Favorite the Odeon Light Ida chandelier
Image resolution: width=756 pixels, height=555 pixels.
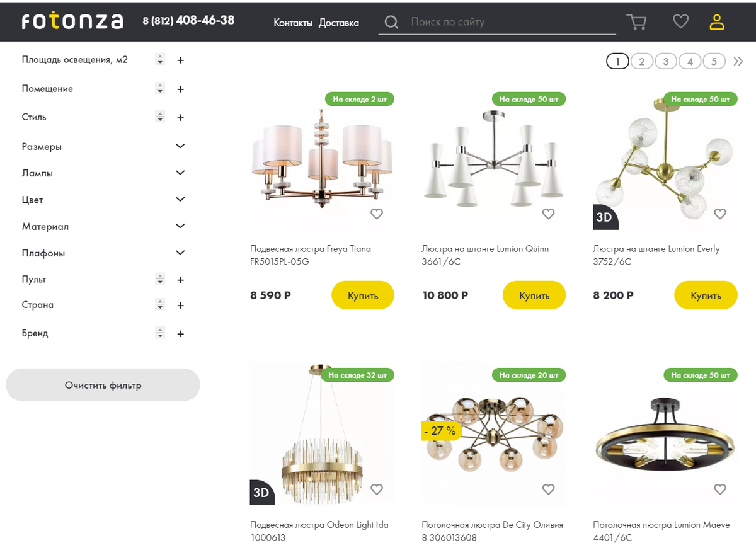(x=377, y=489)
